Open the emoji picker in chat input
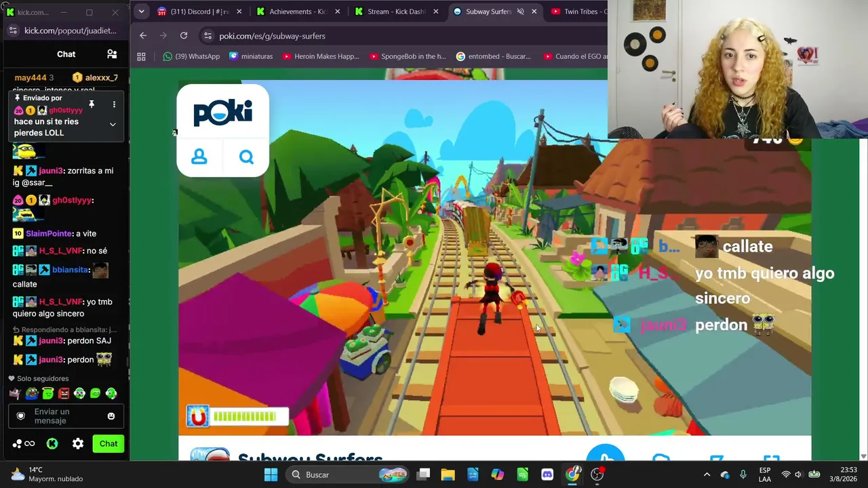The image size is (868, 488). (x=111, y=416)
